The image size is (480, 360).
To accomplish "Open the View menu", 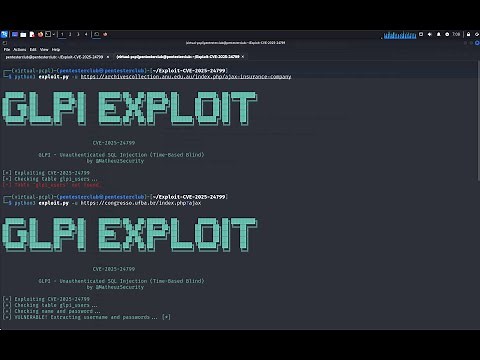I will [x=44, y=49].
